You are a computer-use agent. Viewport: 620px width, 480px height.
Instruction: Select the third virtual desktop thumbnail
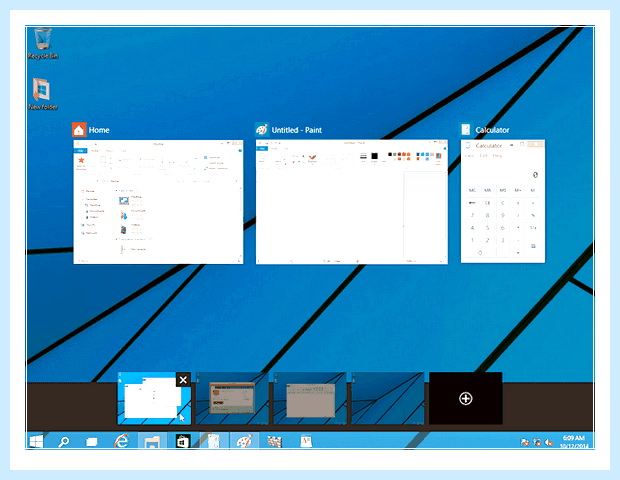pyautogui.click(x=310, y=399)
